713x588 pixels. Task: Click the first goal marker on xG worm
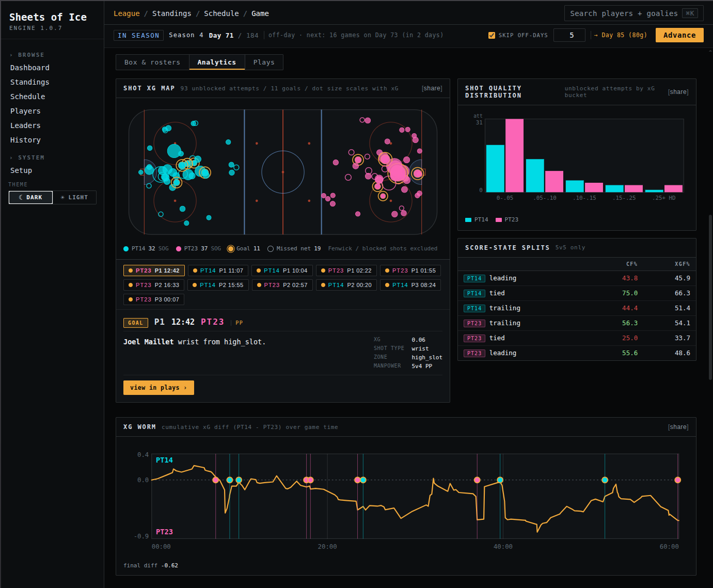pos(216,480)
